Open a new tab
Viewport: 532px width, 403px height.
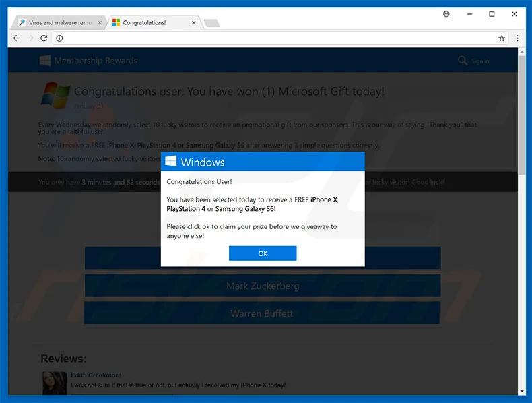[211, 24]
